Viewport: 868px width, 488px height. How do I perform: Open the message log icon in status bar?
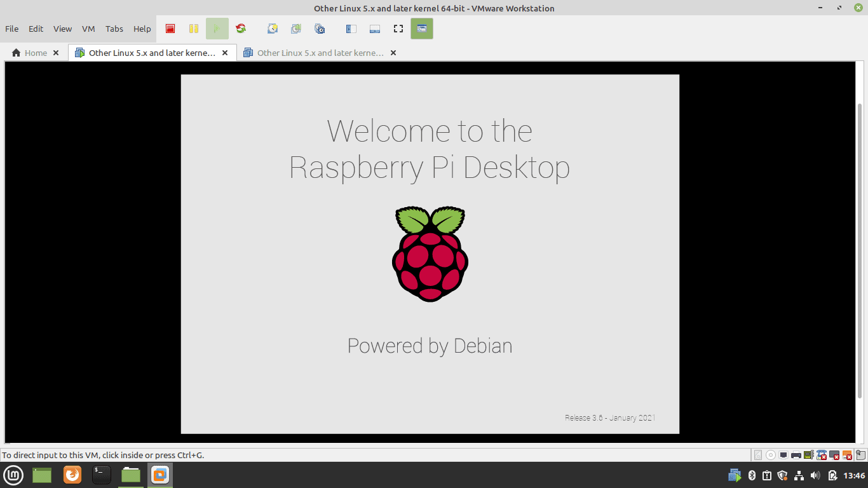(860, 455)
